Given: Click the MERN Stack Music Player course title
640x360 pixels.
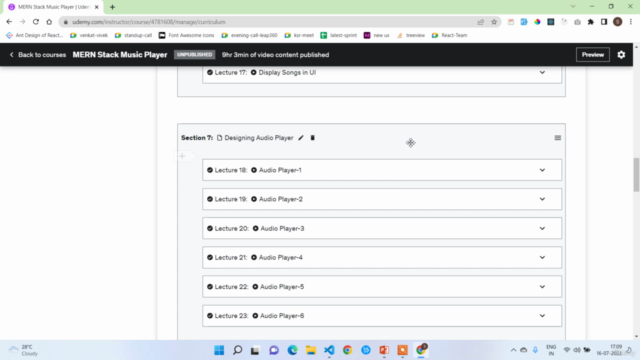Looking at the screenshot, I should coord(120,55).
